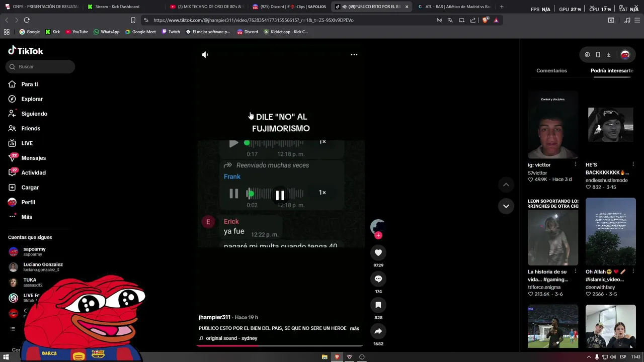The image size is (644, 362).
Task: Click the browser translate page icon
Action: click(x=450, y=20)
